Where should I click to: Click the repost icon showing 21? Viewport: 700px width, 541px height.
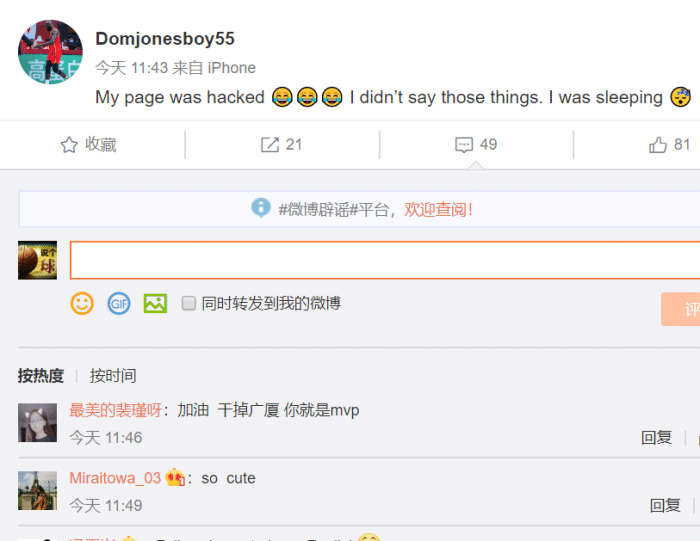[x=270, y=145]
